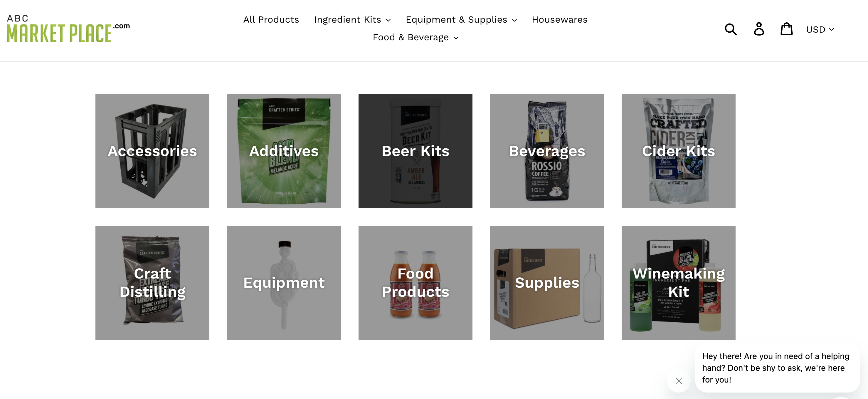Viewport: 868px width, 399px height.
Task: Open Craft Distilling category
Action: pyautogui.click(x=152, y=282)
